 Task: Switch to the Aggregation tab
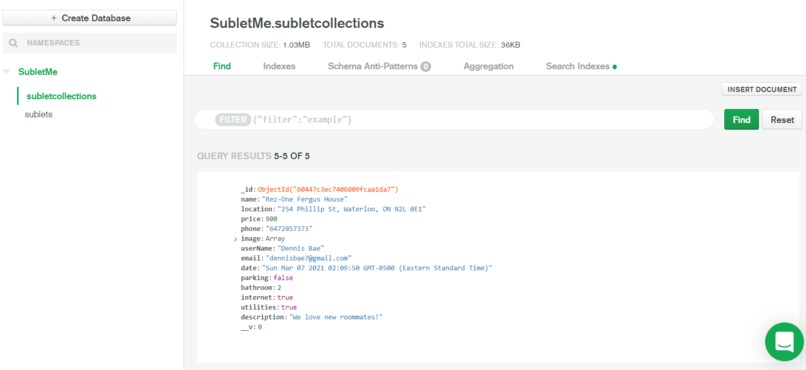tap(488, 66)
